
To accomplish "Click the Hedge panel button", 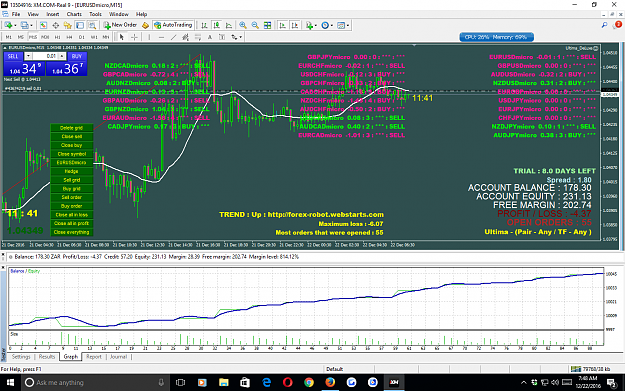I will coord(72,171).
